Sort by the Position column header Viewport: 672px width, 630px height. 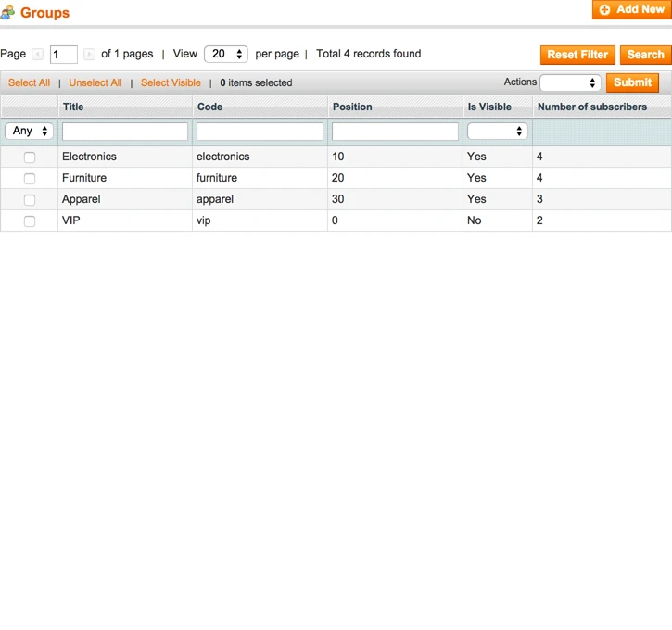point(352,107)
